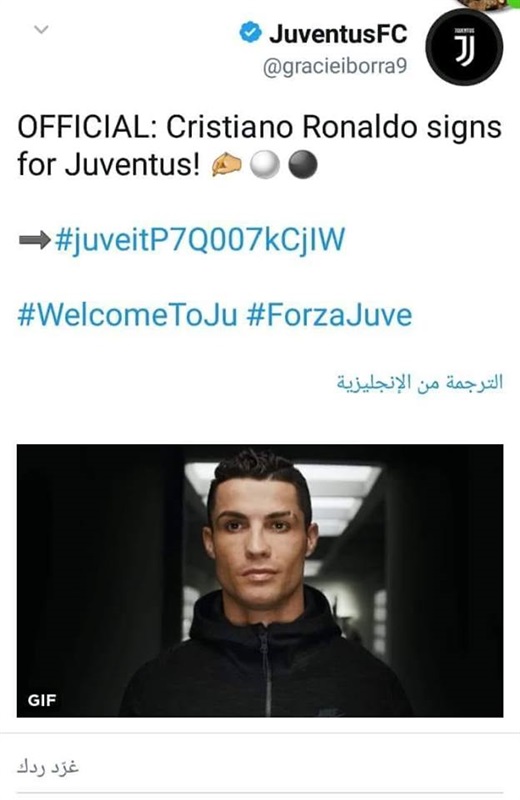Click the pinching hand emoji
The image size is (520, 800).
point(227,165)
